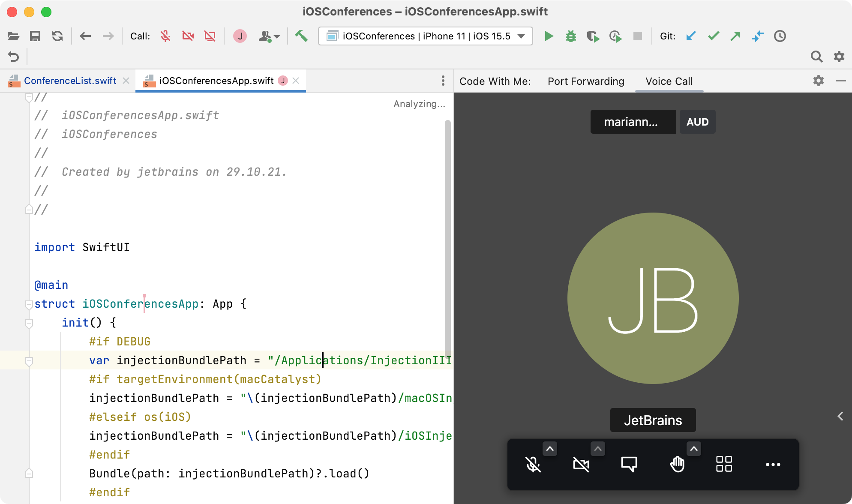Run with coverage shield icon
The image size is (852, 504).
click(x=593, y=36)
